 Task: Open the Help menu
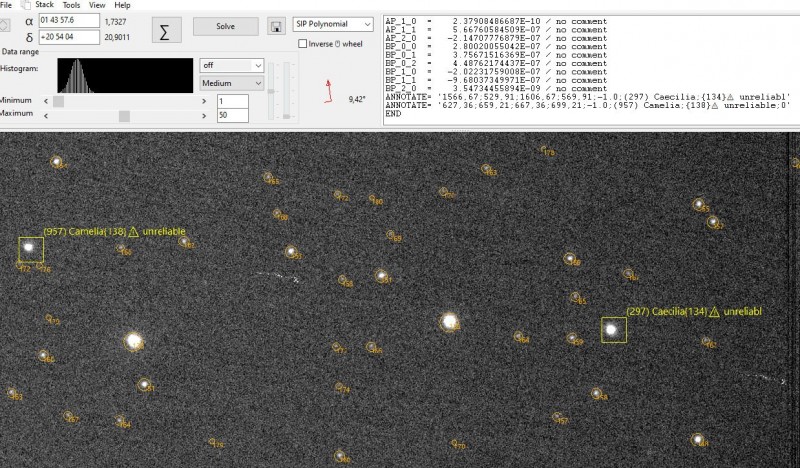[122, 5]
